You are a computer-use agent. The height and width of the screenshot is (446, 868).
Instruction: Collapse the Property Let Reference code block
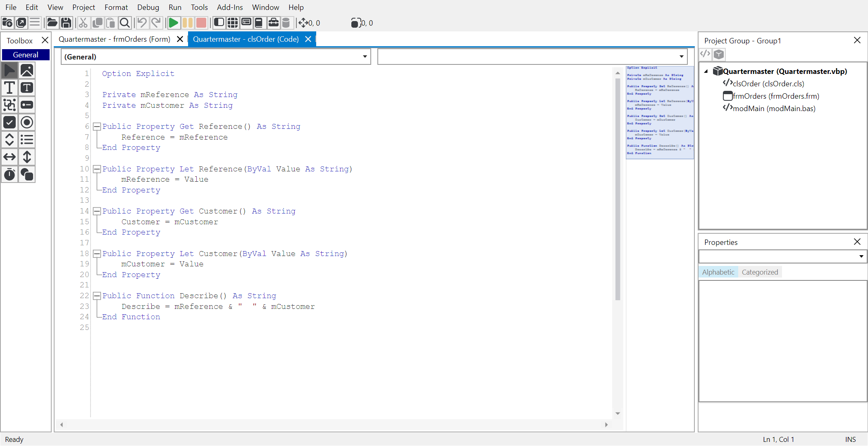[x=97, y=169]
